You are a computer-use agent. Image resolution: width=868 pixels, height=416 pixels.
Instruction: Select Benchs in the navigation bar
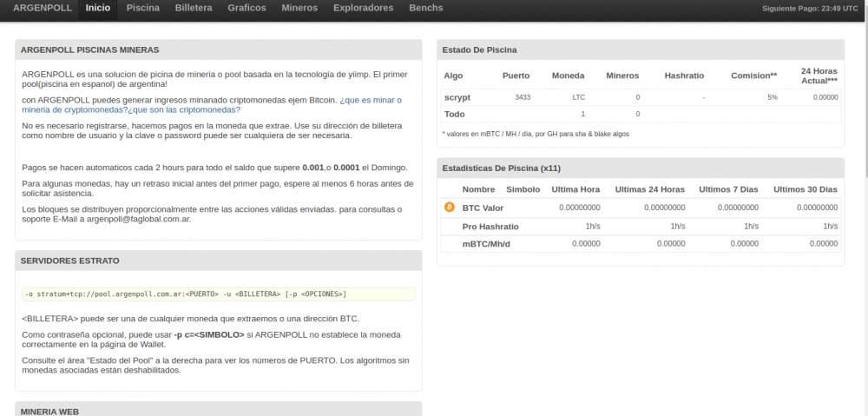click(x=425, y=8)
